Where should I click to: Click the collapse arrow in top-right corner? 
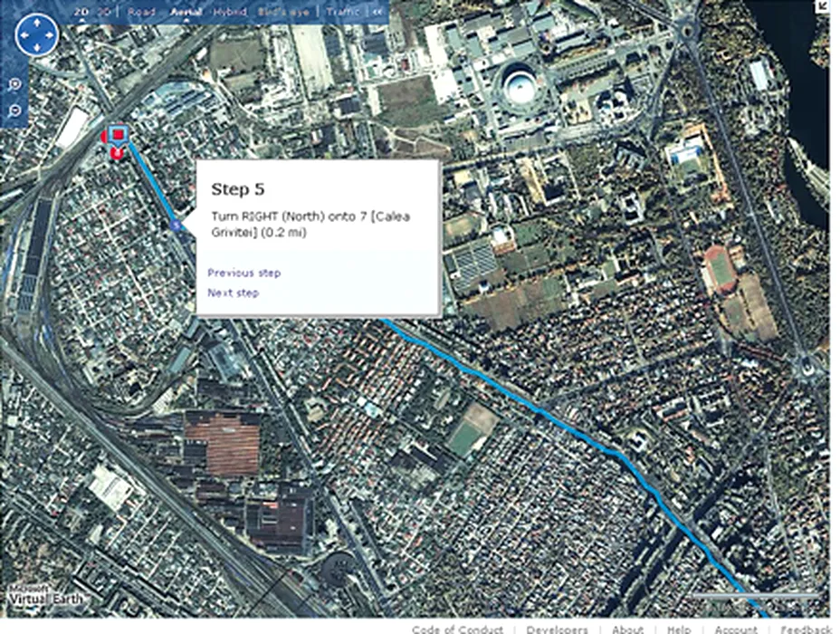[822, 6]
